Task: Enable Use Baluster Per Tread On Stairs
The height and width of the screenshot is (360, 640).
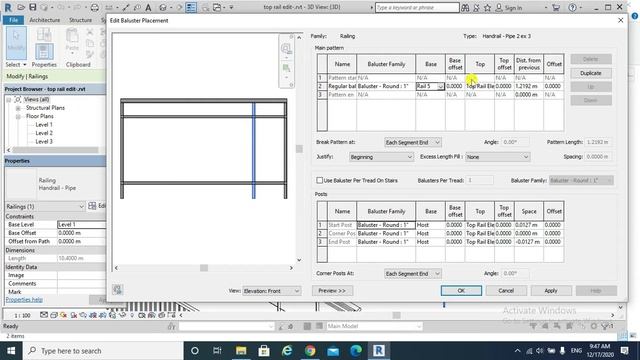Action: click(320, 180)
